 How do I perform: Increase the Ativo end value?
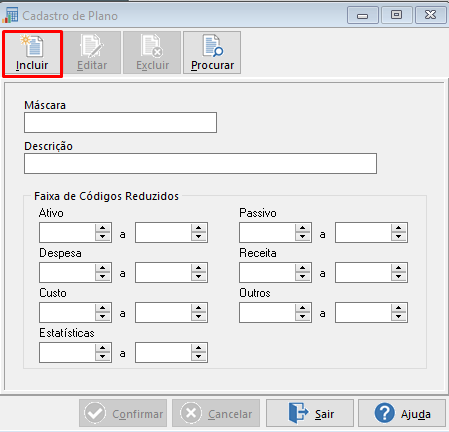coord(199,228)
